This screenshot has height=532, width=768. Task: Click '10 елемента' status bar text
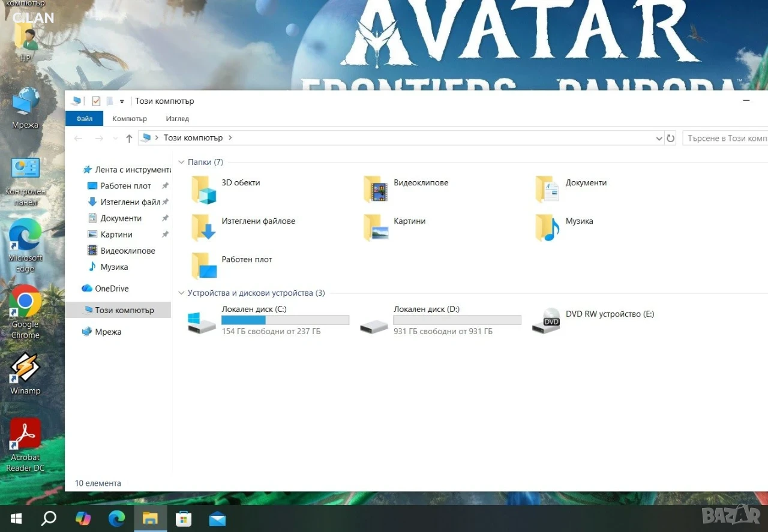pyautogui.click(x=98, y=483)
